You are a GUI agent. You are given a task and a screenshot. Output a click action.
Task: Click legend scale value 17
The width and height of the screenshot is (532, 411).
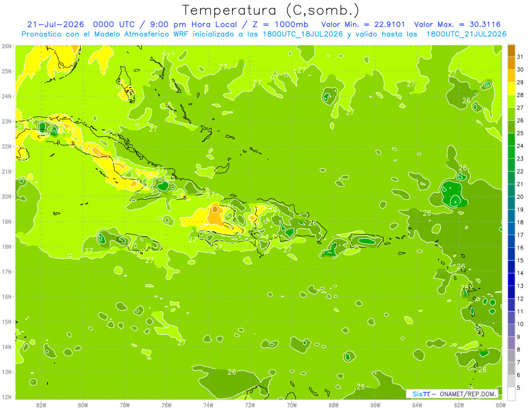pyautogui.click(x=520, y=235)
